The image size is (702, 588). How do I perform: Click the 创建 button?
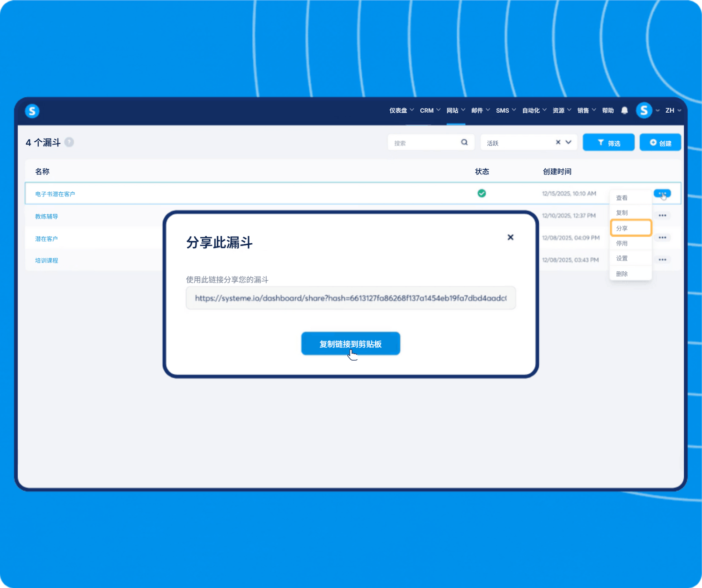(x=660, y=142)
